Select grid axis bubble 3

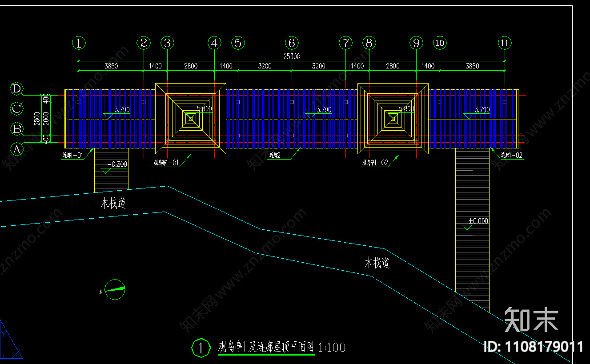point(167,43)
